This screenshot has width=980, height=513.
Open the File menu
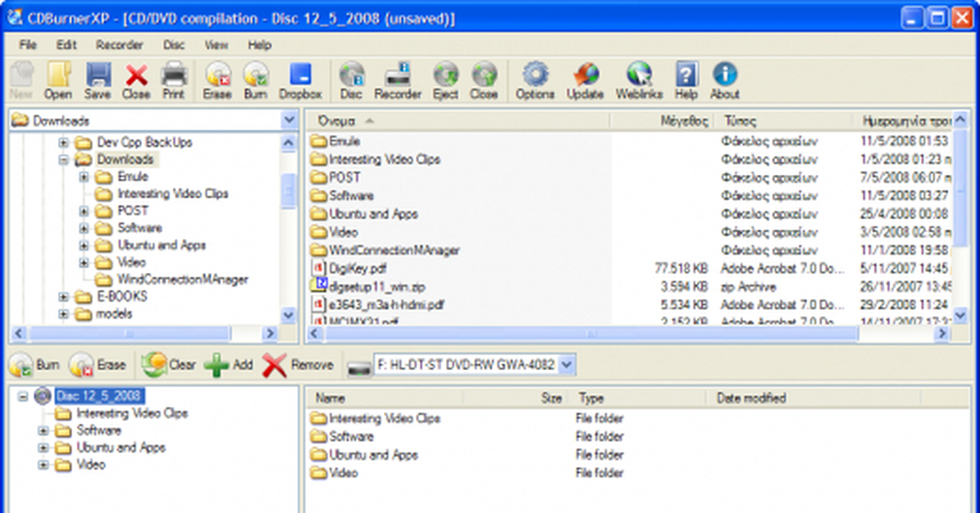click(x=28, y=45)
